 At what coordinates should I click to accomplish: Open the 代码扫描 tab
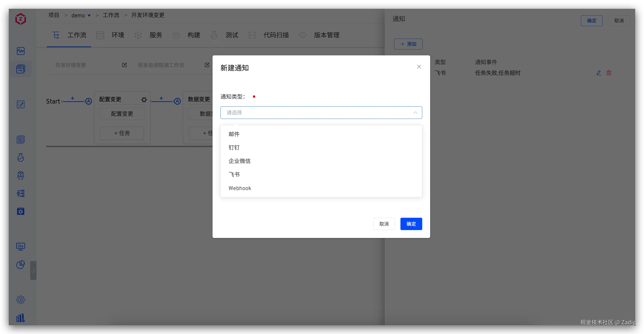pos(276,35)
